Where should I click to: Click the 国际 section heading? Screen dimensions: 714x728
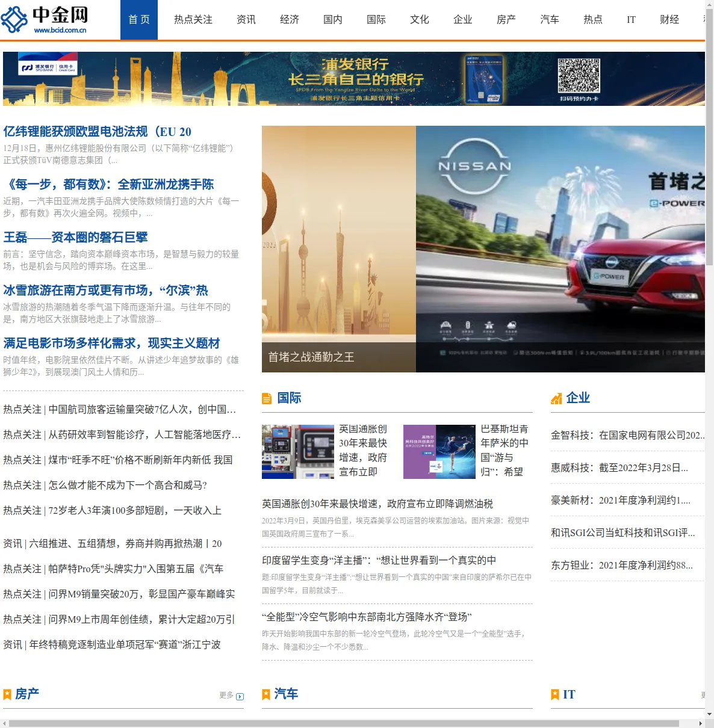coord(289,398)
